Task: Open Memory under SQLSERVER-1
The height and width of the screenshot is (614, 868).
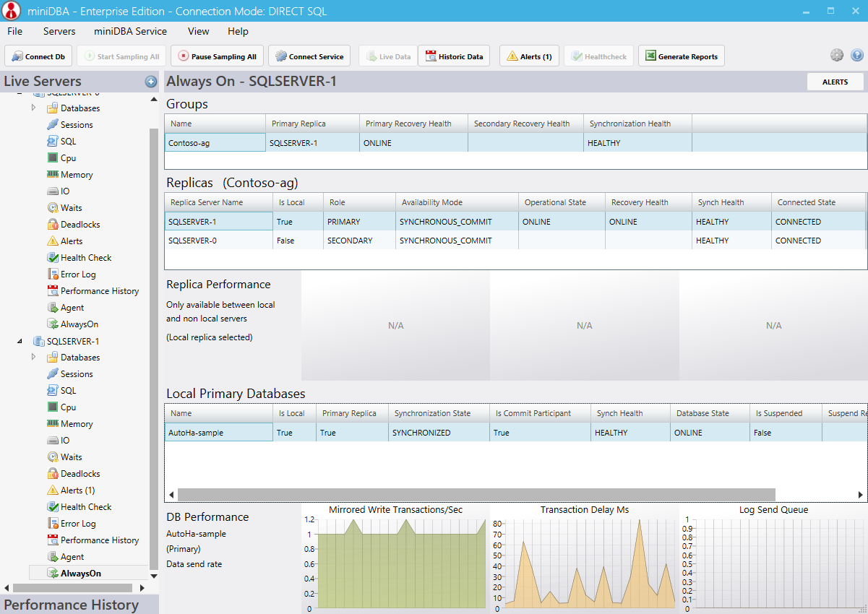Action: (x=69, y=424)
